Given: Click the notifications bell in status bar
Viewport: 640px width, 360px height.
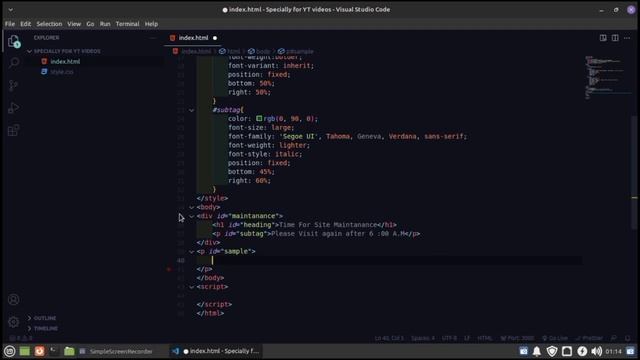Looking at the screenshot, I should pos(628,338).
